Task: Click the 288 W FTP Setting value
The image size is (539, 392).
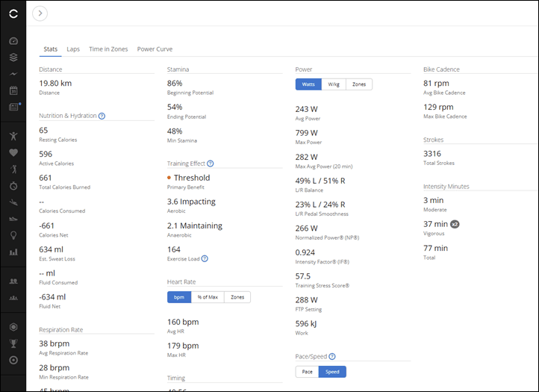Action: tap(307, 300)
